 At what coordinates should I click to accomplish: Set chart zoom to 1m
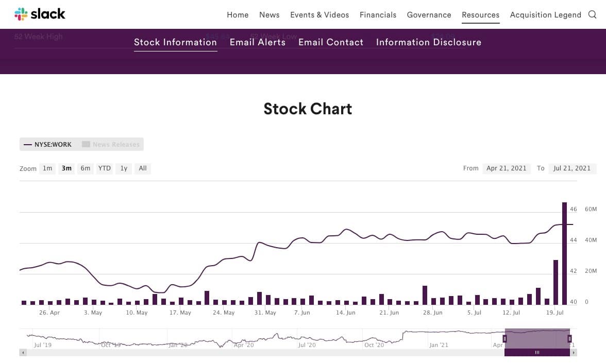47,168
